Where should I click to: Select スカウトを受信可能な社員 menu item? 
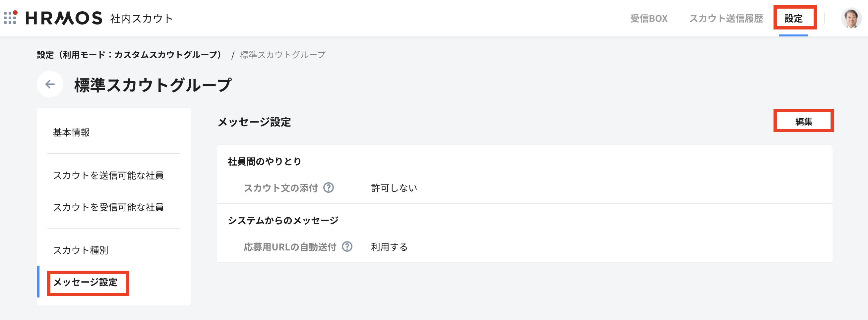(x=108, y=207)
